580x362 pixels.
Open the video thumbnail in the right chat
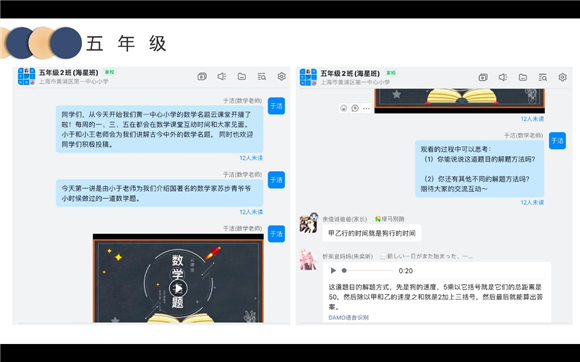coord(459,101)
